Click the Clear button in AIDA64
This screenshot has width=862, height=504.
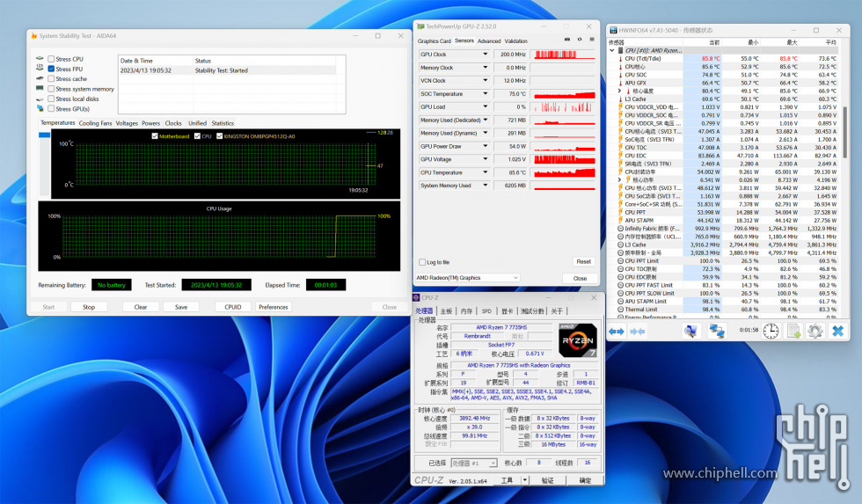[x=141, y=307]
